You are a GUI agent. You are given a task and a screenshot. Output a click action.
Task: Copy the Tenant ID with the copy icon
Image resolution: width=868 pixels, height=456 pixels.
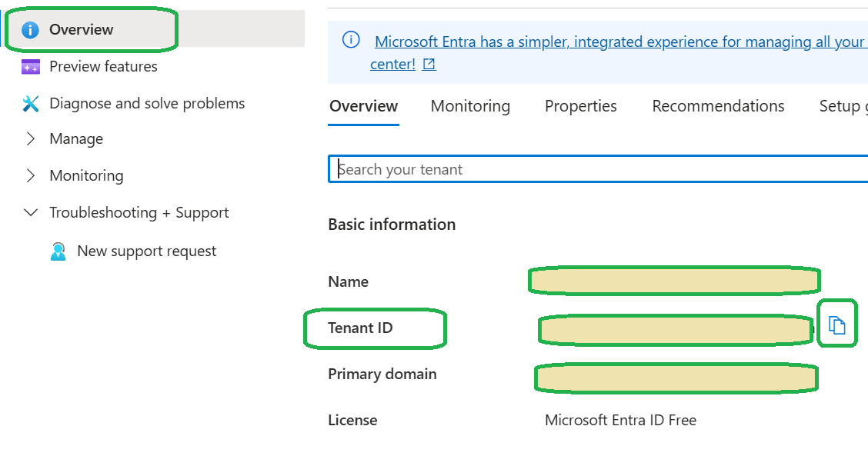click(x=837, y=325)
